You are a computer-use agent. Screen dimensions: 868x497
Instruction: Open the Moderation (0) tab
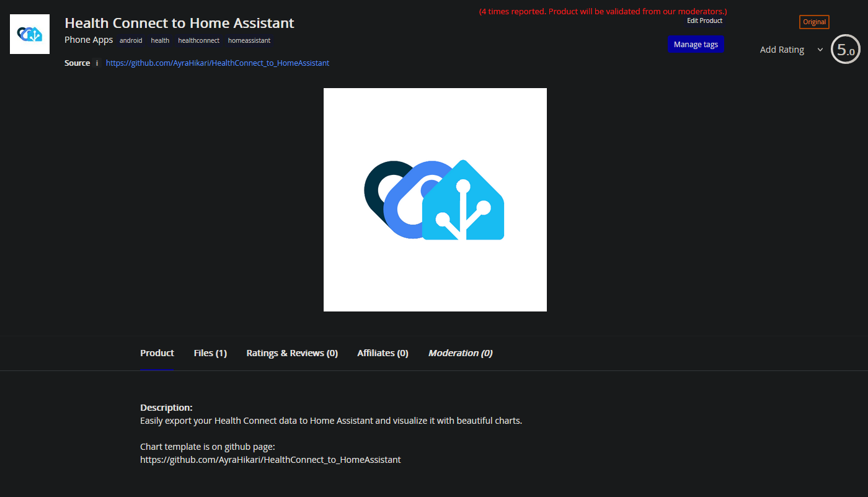point(460,353)
